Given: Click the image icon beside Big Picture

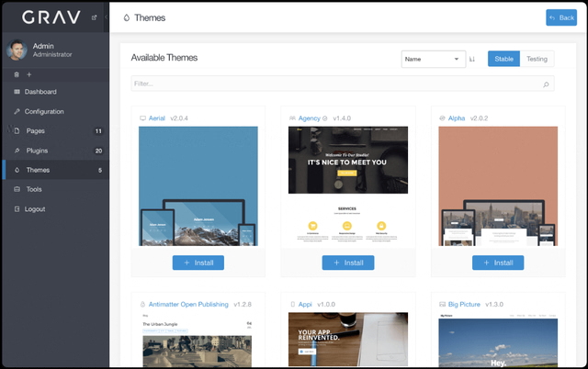Looking at the screenshot, I should [x=442, y=304].
